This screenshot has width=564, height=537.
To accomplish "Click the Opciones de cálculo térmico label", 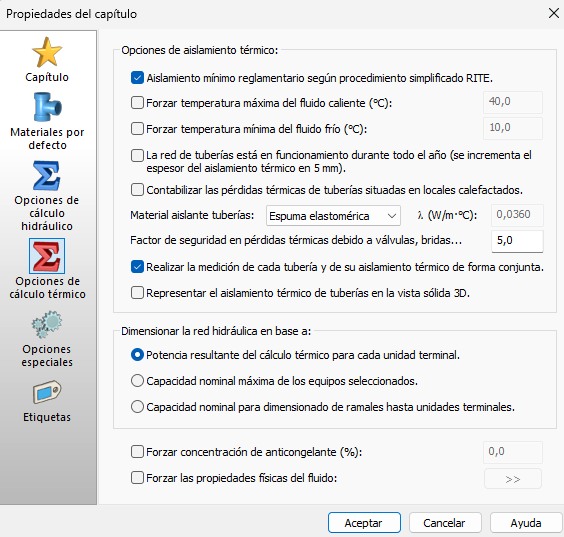I will click(x=47, y=287).
